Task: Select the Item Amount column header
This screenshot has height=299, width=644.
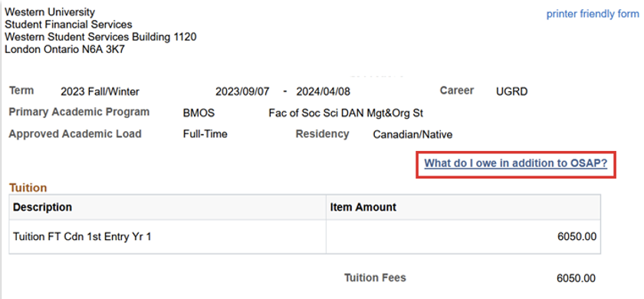Action: [463, 207]
